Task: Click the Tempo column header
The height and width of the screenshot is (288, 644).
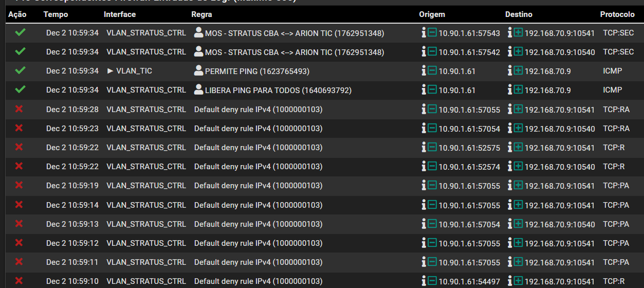Action: pyautogui.click(x=56, y=14)
